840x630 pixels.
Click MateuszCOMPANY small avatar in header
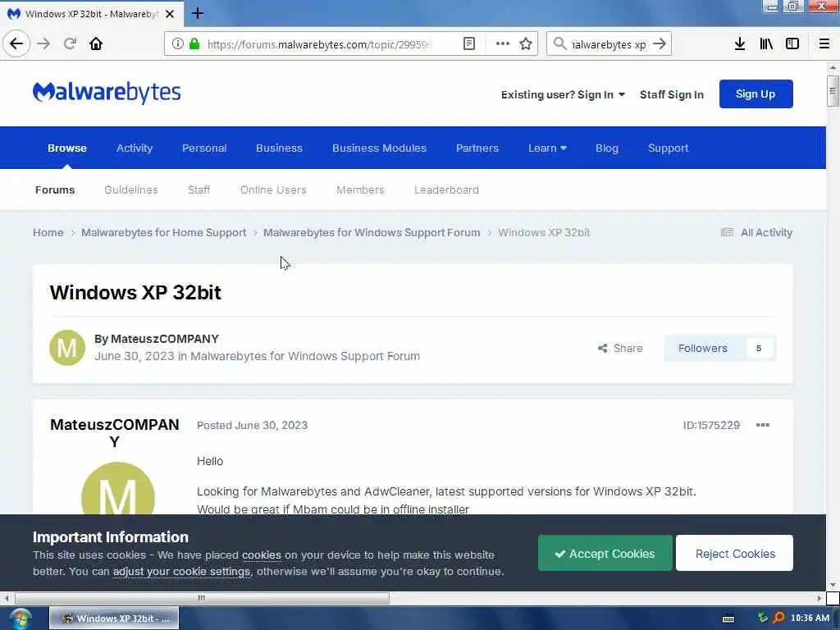click(x=67, y=348)
